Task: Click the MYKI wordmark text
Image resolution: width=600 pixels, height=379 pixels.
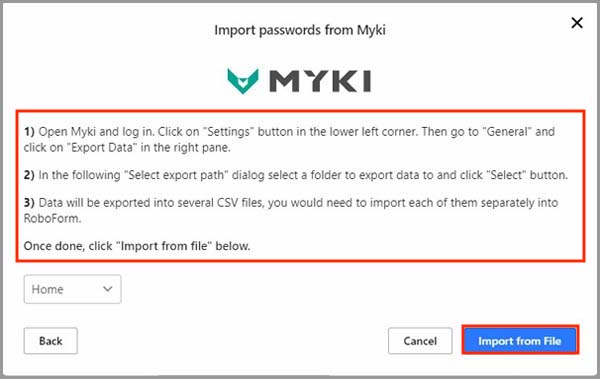Action: (x=320, y=81)
